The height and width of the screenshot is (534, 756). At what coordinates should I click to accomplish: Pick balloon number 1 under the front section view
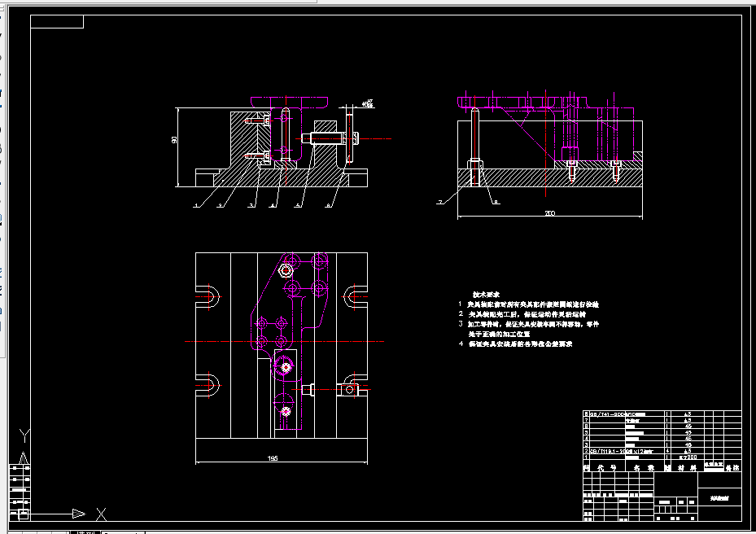[x=196, y=205]
